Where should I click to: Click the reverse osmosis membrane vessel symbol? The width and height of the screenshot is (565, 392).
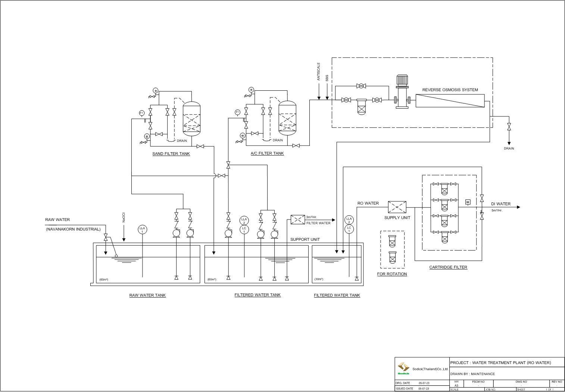pyautogui.click(x=450, y=100)
